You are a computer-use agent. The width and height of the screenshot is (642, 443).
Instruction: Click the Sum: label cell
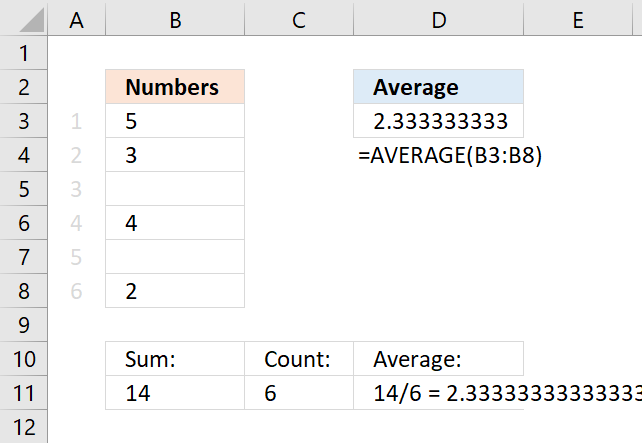175,359
